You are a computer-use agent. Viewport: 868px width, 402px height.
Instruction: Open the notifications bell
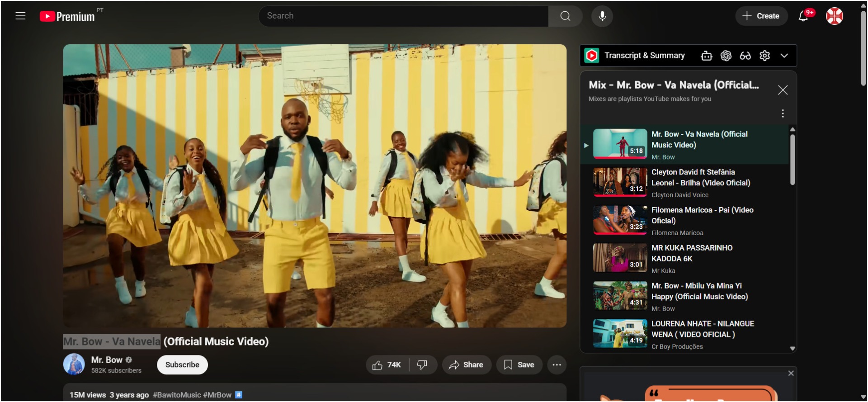tap(803, 16)
